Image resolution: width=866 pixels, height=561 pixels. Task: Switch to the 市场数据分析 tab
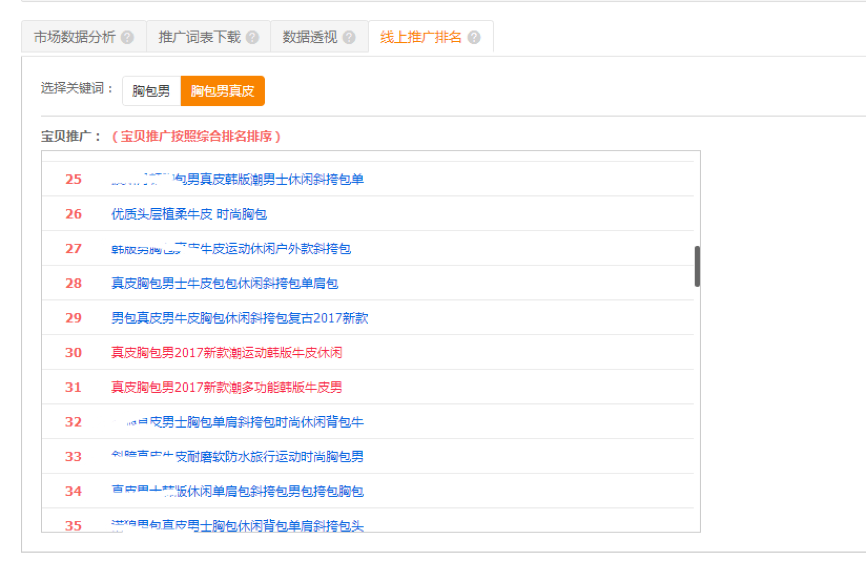coord(75,37)
